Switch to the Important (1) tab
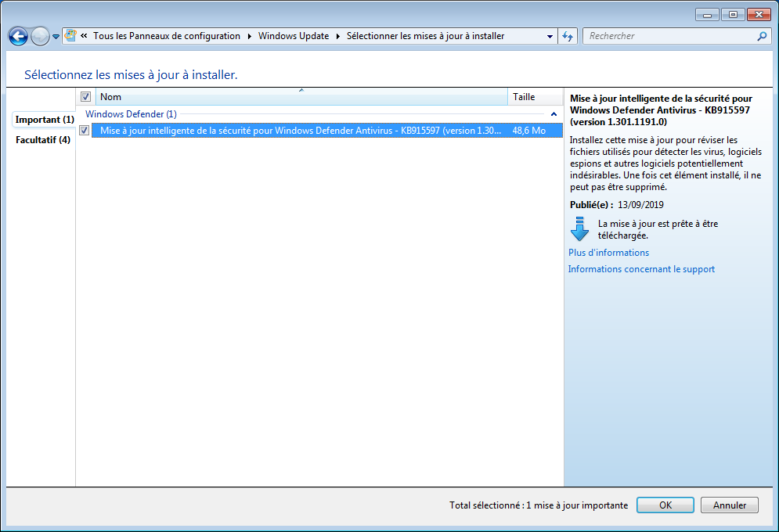 coord(44,120)
